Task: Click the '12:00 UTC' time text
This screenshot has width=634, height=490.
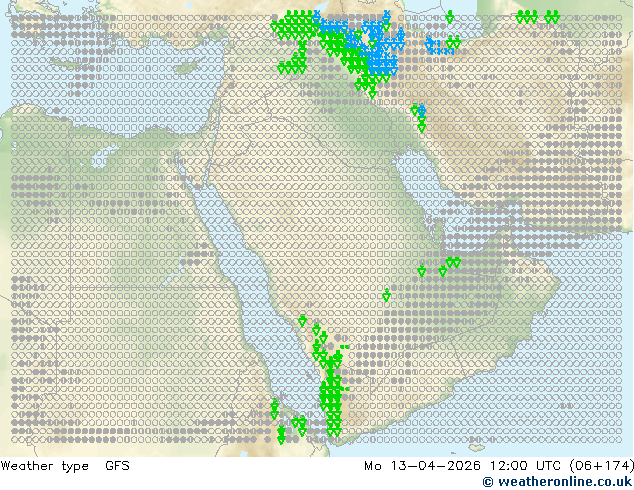Action: [x=525, y=466]
